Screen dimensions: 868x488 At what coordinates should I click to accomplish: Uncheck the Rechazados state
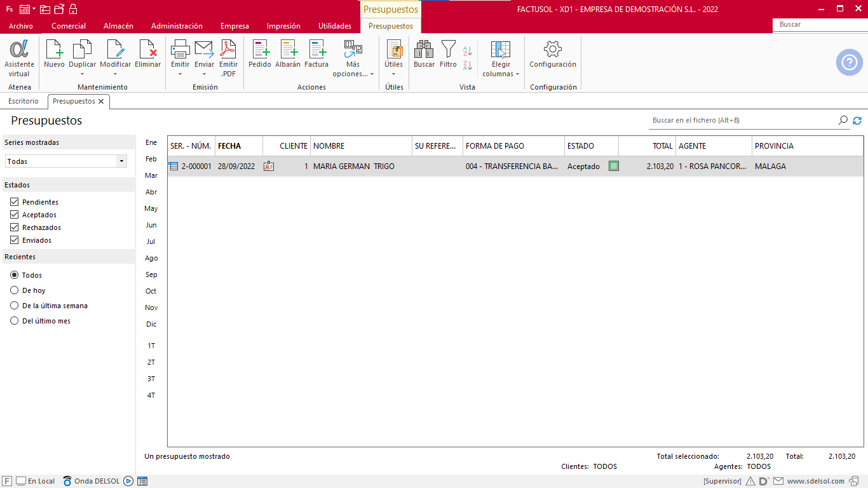[x=15, y=227]
